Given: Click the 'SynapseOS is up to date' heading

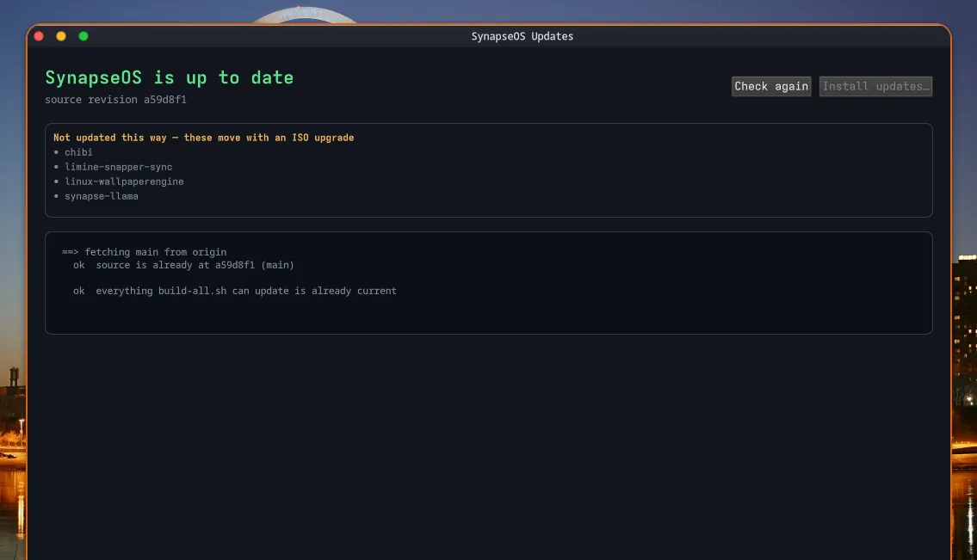Looking at the screenshot, I should tap(169, 77).
